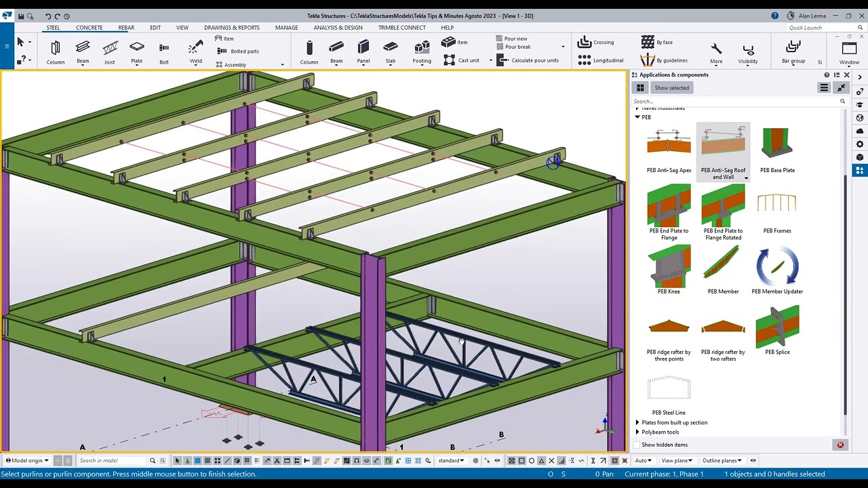868x488 pixels.
Task: Open the undo history clock icon
Action: 66,16
